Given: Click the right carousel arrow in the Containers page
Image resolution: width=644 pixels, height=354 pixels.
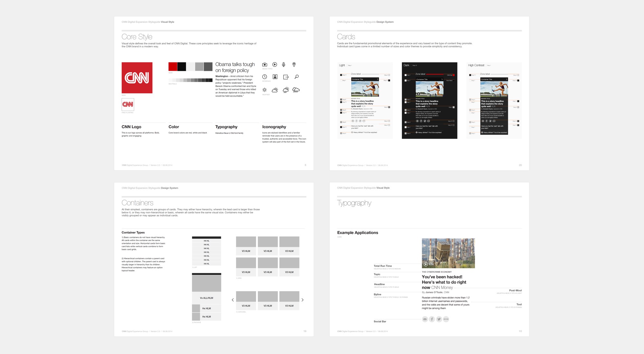Looking at the screenshot, I should pos(302,300).
